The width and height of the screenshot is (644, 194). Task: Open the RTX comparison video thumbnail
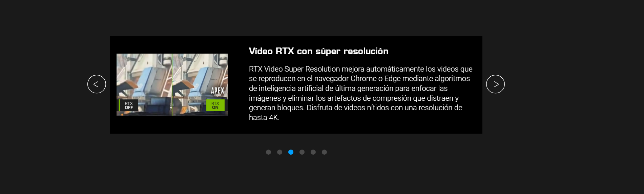pyautogui.click(x=172, y=85)
